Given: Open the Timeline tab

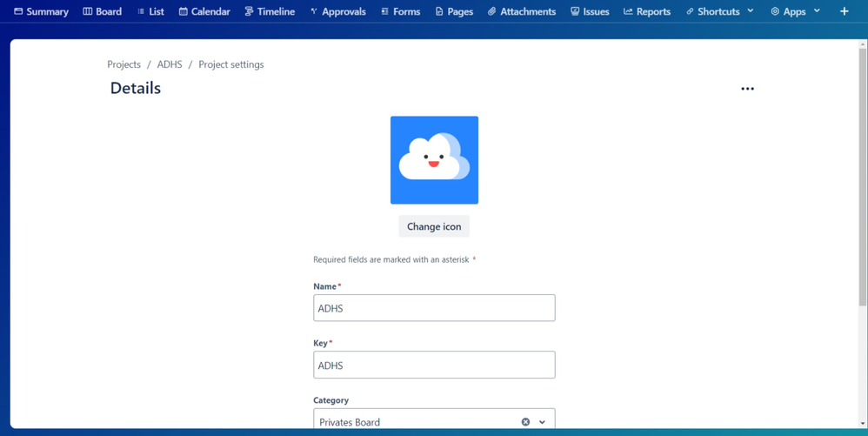Looking at the screenshot, I should 270,11.
